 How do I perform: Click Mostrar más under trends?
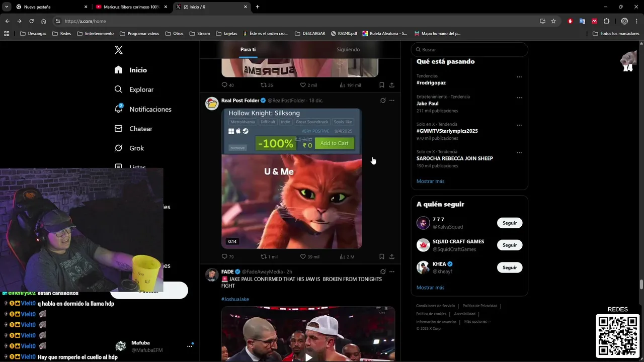coord(430,181)
